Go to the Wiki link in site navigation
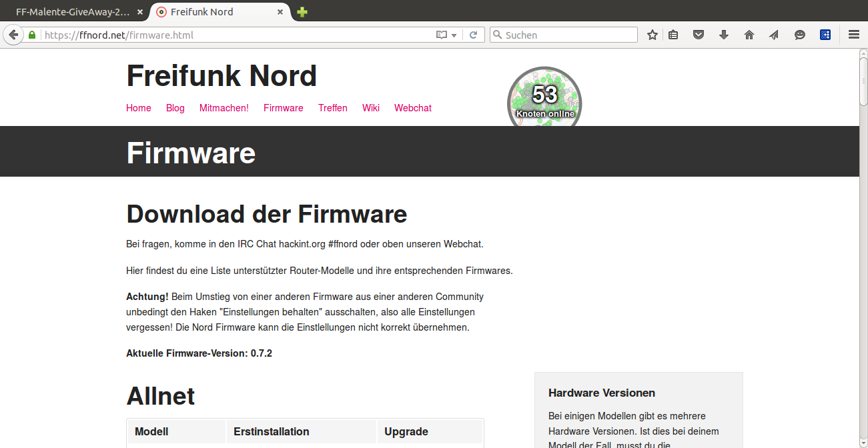Screen dimensions: 868x448 pos(370,108)
